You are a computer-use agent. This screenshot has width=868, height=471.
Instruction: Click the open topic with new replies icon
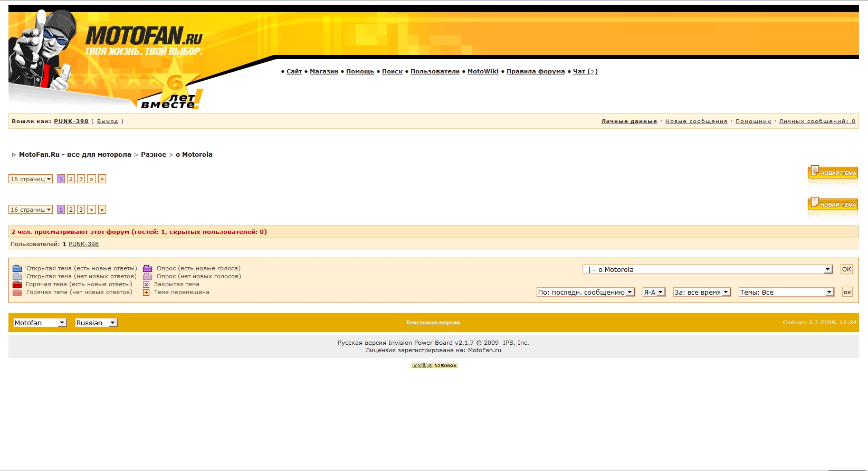[17, 268]
